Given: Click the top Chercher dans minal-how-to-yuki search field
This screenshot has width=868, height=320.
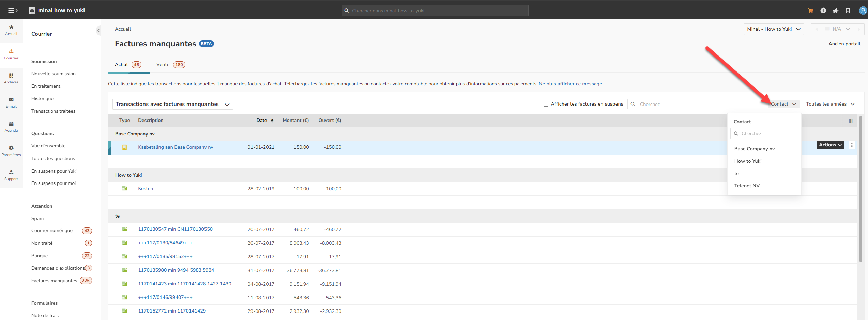Looking at the screenshot, I should 435,11.
